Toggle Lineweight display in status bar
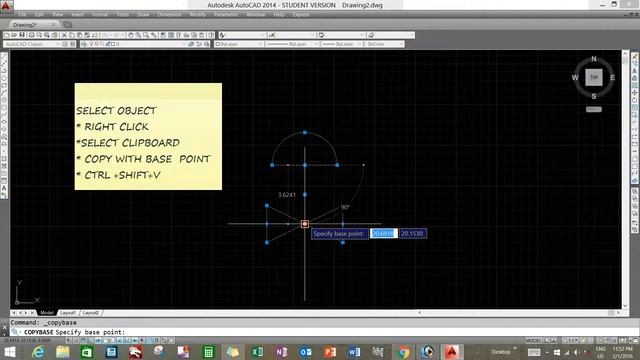Image resolution: width=640 pixels, height=360 pixels. [142, 340]
